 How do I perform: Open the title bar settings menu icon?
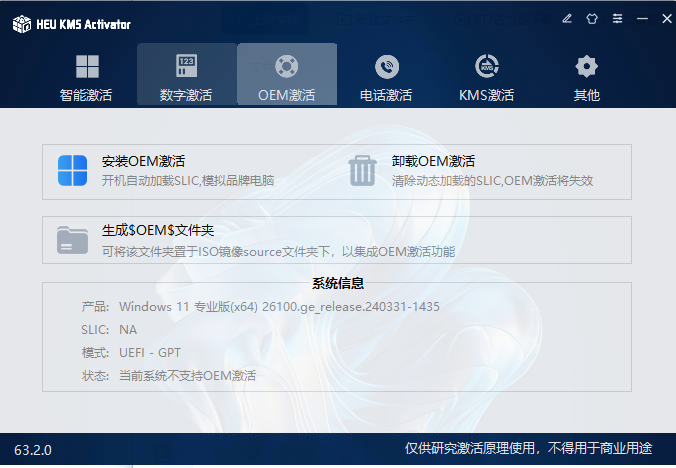click(x=617, y=19)
